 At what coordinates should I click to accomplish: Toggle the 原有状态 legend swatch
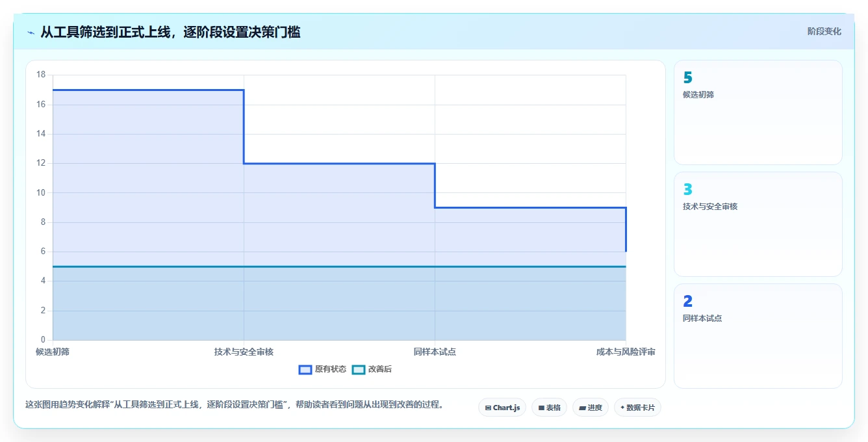pyautogui.click(x=305, y=369)
